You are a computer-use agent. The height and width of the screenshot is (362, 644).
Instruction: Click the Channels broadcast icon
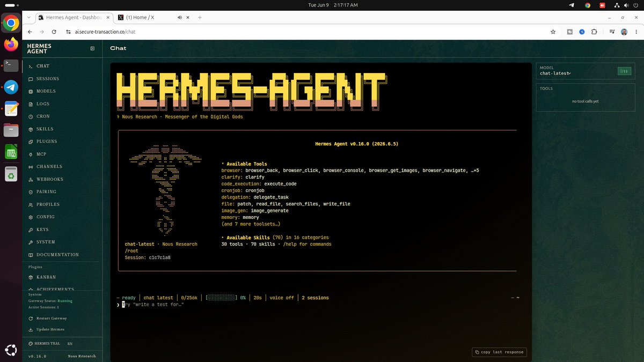pyautogui.click(x=31, y=167)
